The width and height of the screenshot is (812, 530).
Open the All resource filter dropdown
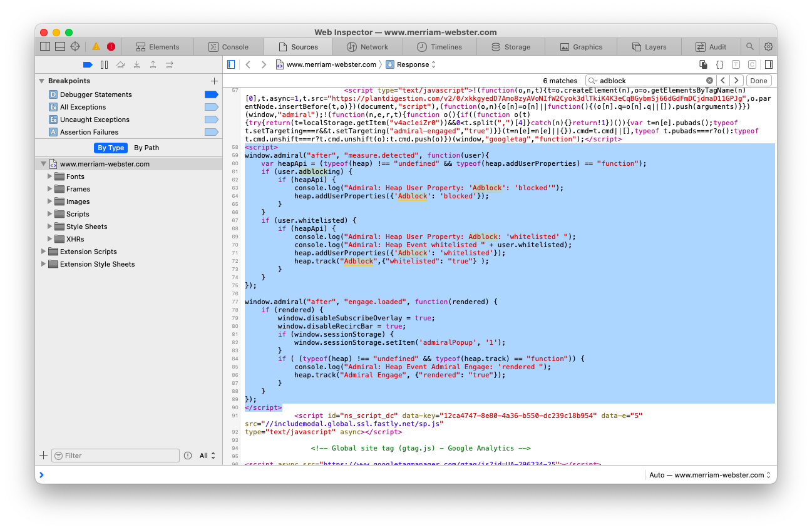tap(207, 456)
